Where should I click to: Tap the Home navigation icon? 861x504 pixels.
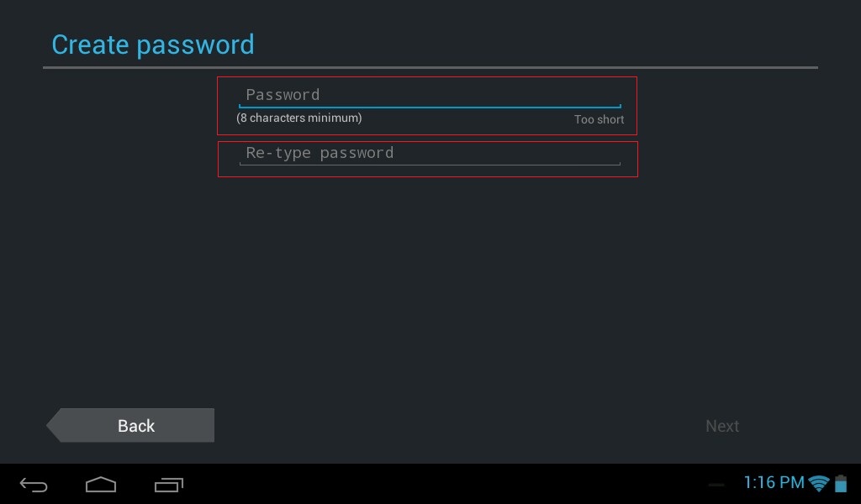coord(101,484)
